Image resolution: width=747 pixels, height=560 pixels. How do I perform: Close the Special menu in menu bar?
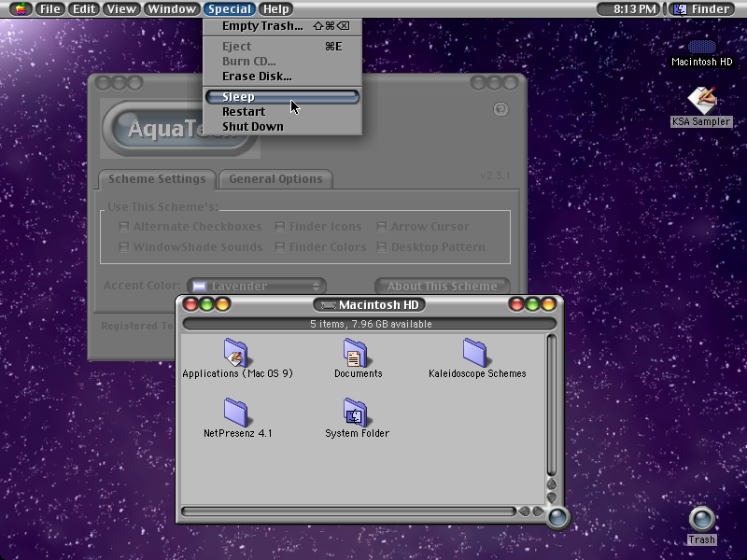tap(229, 8)
